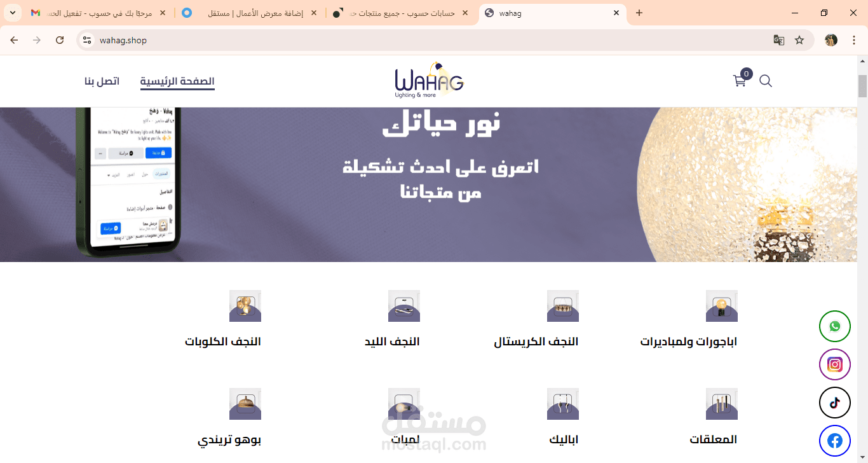Expand the tab search dropdown arrow
The width and height of the screenshot is (868, 463).
point(13,13)
